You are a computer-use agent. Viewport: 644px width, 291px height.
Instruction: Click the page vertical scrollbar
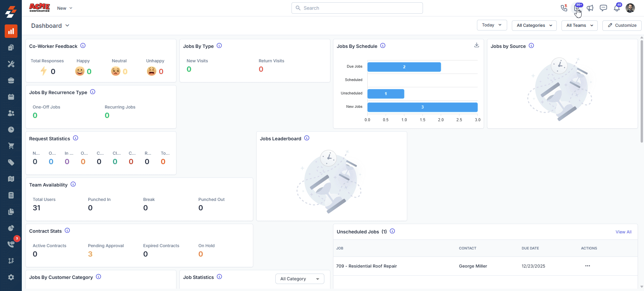click(642, 91)
